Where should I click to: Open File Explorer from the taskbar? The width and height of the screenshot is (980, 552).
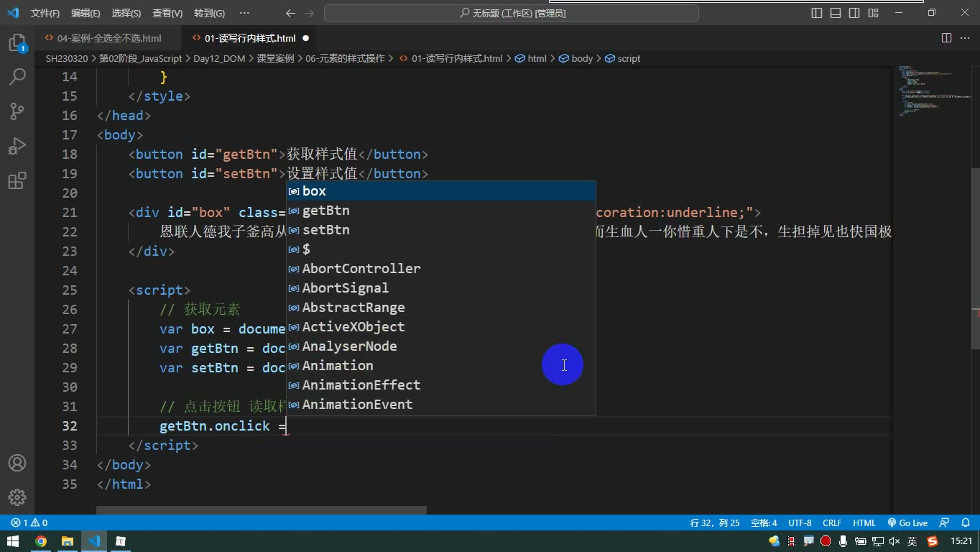tap(68, 541)
